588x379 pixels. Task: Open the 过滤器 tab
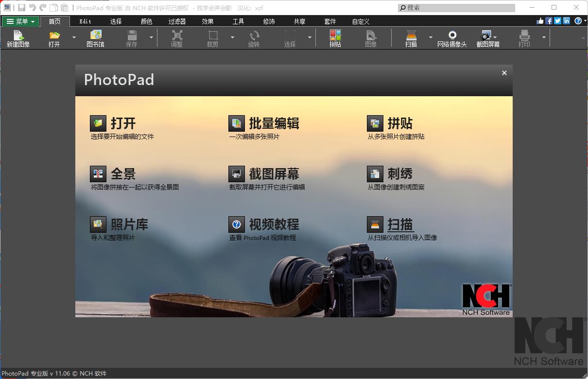(177, 21)
